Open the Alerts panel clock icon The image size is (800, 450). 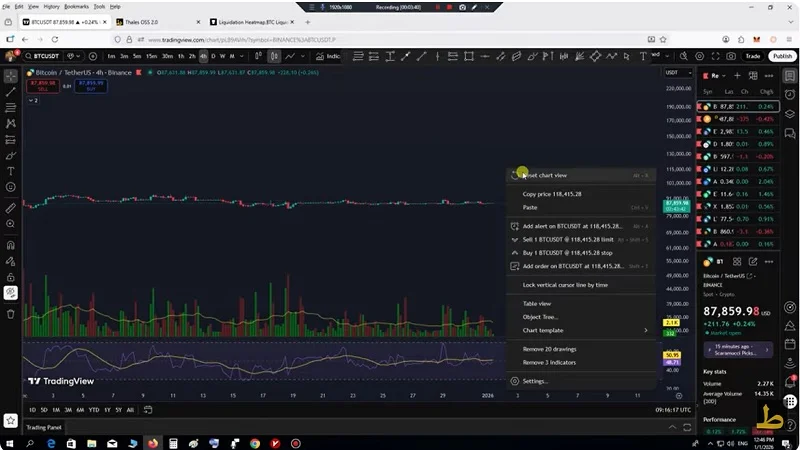[x=790, y=96]
